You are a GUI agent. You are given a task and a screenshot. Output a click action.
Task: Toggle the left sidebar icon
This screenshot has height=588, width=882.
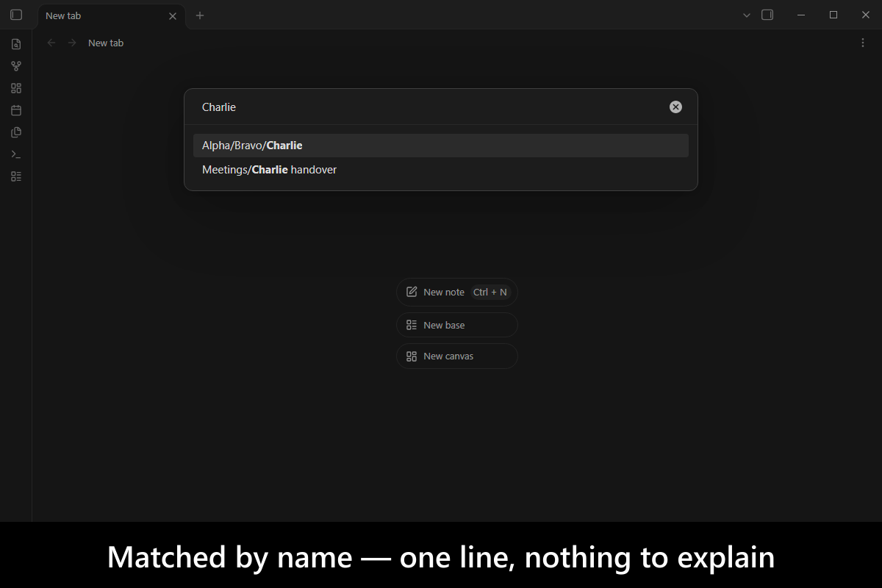(16, 15)
